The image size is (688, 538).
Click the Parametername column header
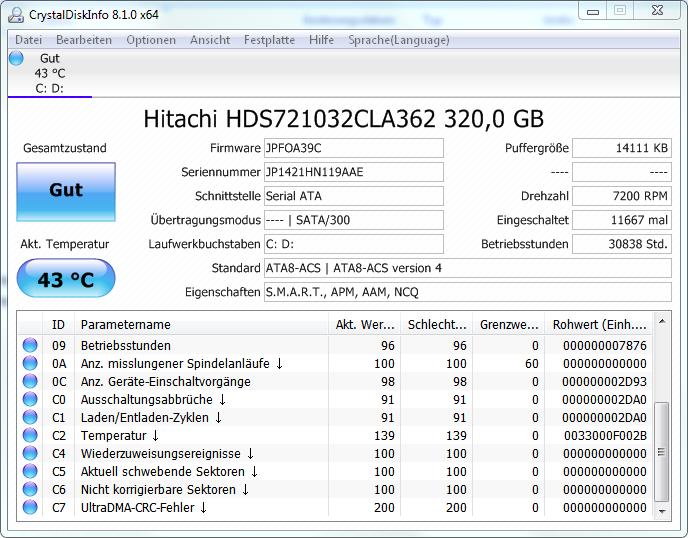coord(201,324)
